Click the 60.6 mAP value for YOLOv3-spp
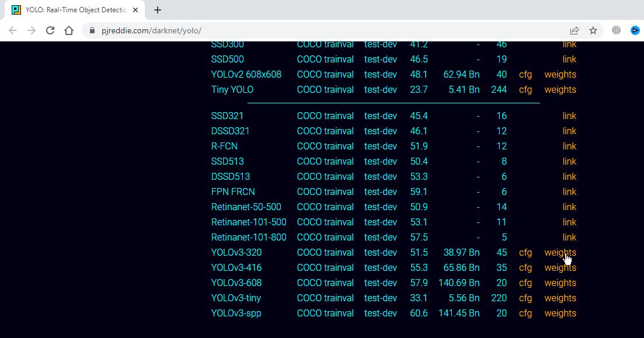644x338 pixels. [x=419, y=313]
